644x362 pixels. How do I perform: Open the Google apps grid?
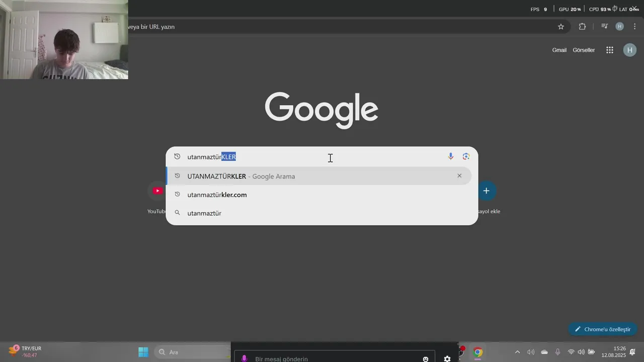(610, 50)
